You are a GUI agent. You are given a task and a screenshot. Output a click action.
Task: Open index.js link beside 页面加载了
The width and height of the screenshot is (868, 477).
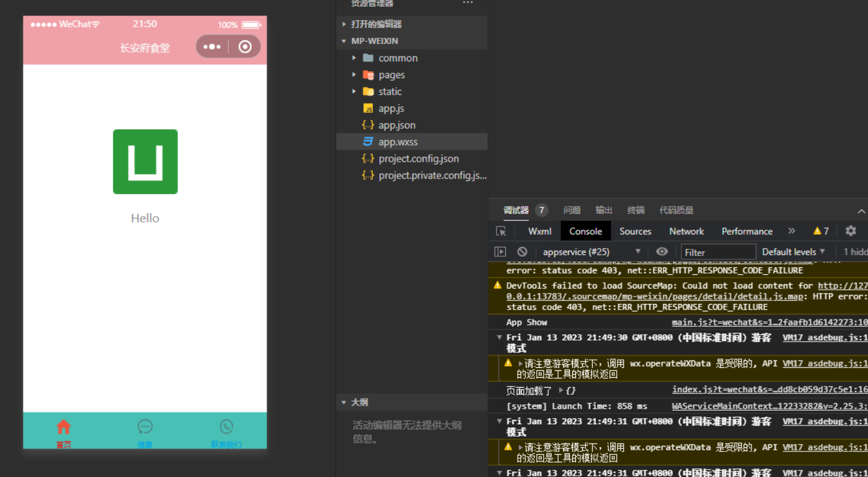click(770, 390)
